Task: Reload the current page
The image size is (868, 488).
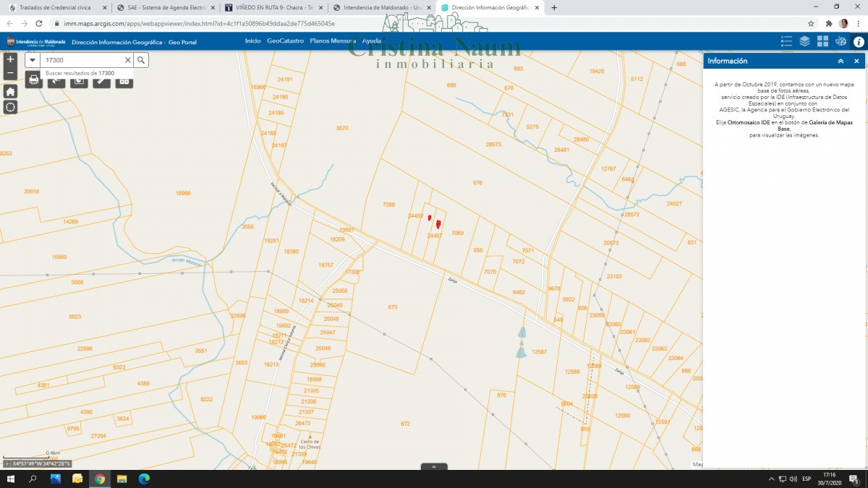Action: (x=39, y=23)
